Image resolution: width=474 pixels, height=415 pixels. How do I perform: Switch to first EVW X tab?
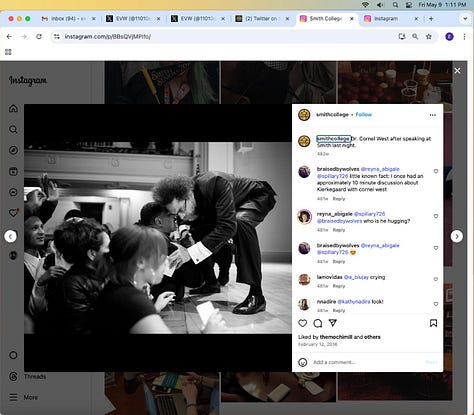(133, 19)
